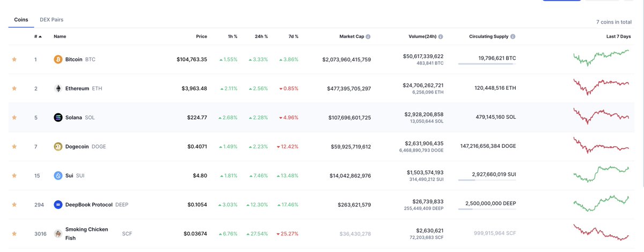Toggle the Dogecoin watchlist star
This screenshot has width=644, height=252.
[x=14, y=146]
